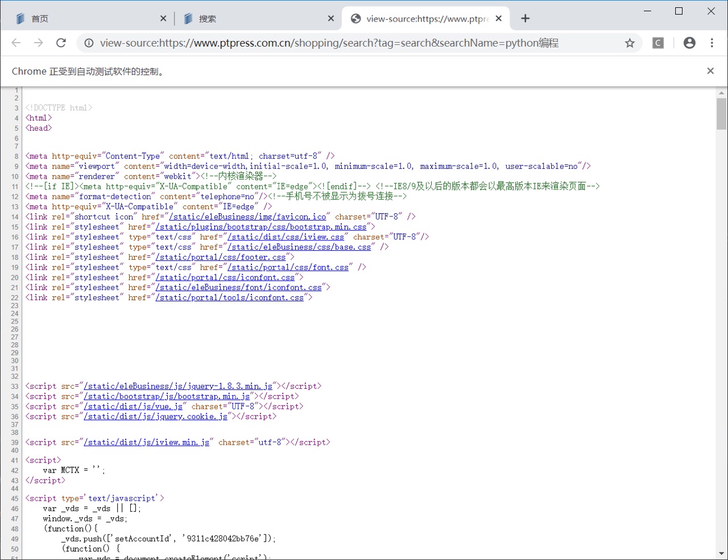Image resolution: width=728 pixels, height=560 pixels.
Task: Click the vertical scrollbar thumb
Action: pos(721,114)
